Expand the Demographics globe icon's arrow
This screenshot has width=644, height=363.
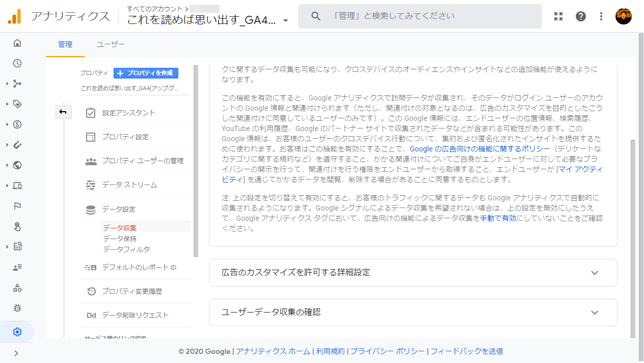(7, 165)
